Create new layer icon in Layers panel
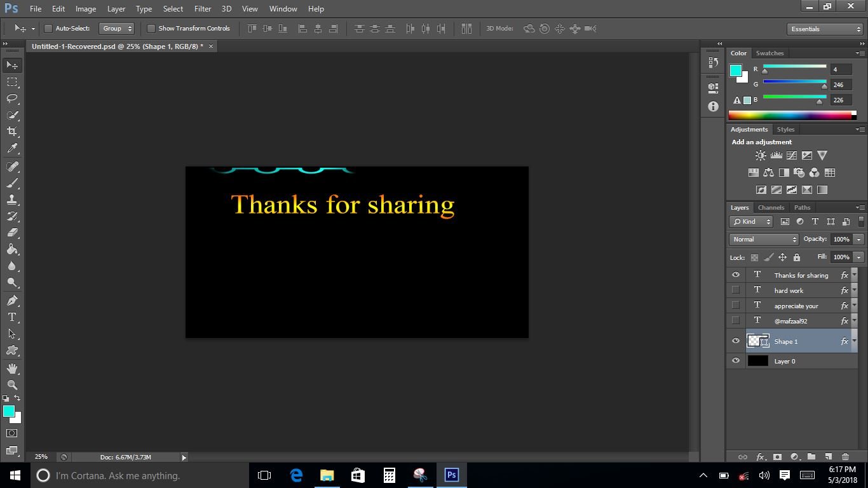Image resolution: width=868 pixels, height=488 pixels. [828, 457]
